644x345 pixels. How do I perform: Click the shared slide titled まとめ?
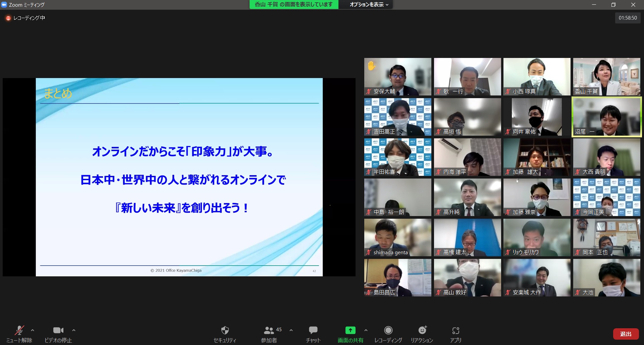pos(179,177)
